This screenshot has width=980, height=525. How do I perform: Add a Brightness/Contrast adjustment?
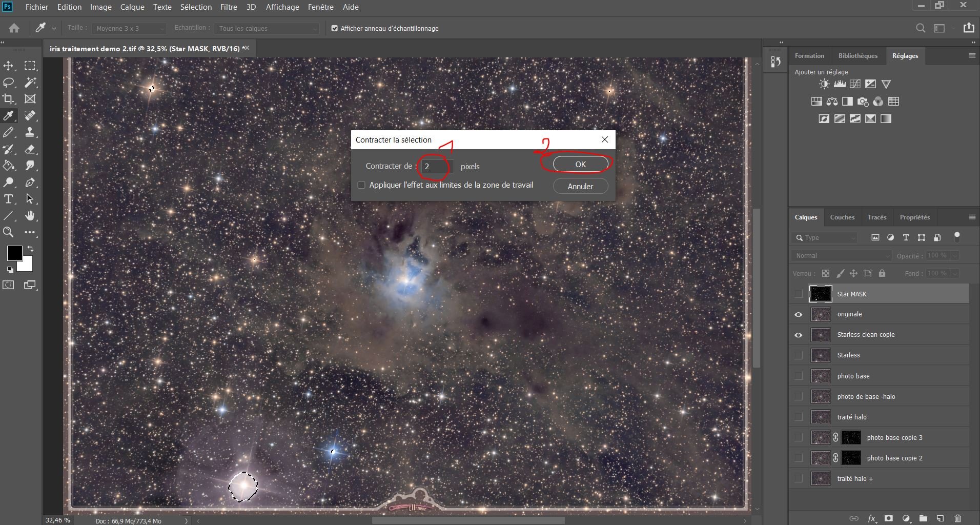(x=824, y=84)
